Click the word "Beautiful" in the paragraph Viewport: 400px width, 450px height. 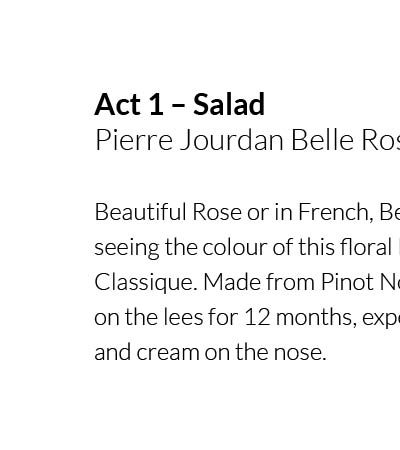140,212
